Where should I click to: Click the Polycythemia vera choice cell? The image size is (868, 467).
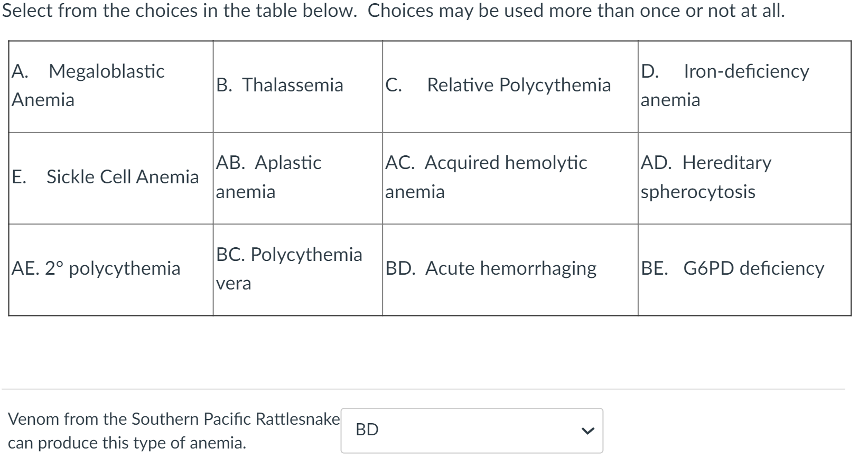297,269
